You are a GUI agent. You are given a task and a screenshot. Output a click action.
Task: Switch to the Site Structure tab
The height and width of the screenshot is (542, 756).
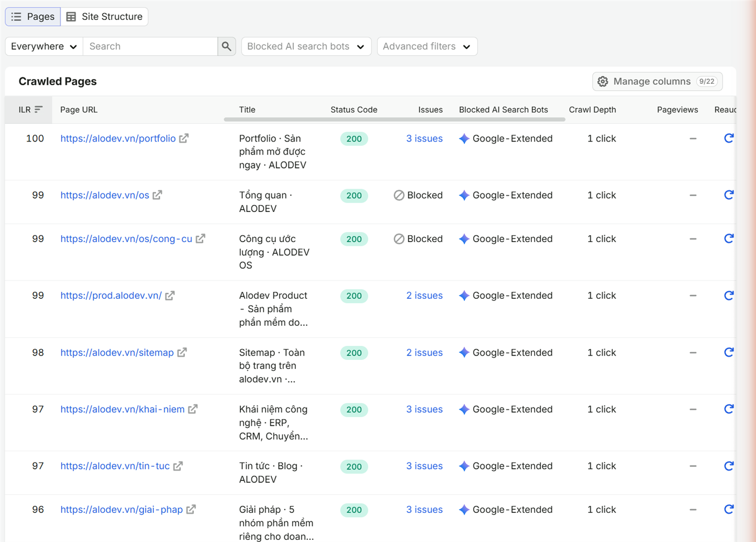[104, 17]
